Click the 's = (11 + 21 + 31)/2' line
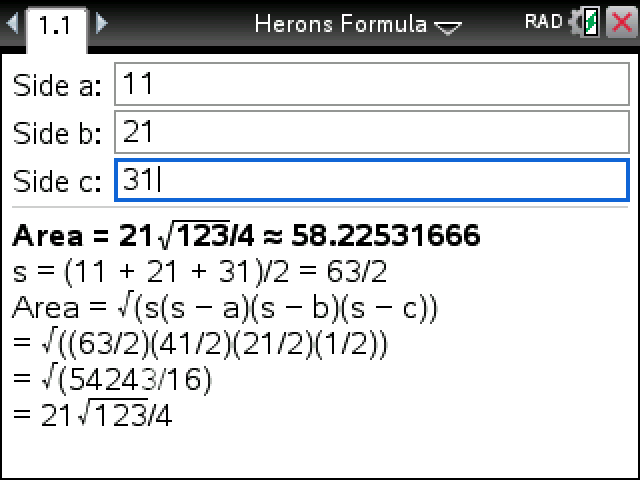This screenshot has height=480, width=640. pos(200,272)
